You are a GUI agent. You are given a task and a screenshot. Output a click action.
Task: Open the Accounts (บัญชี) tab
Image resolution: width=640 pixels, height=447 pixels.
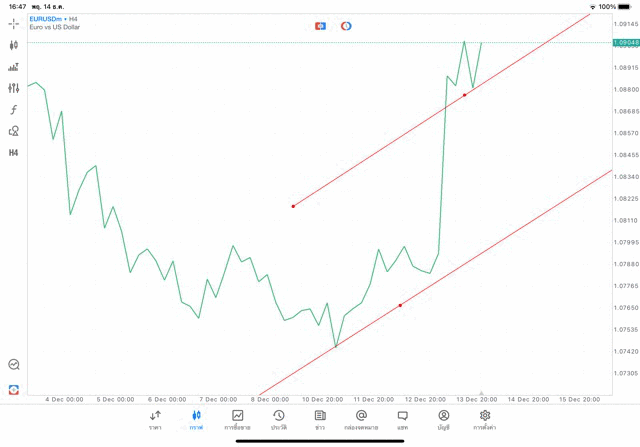pos(443,419)
